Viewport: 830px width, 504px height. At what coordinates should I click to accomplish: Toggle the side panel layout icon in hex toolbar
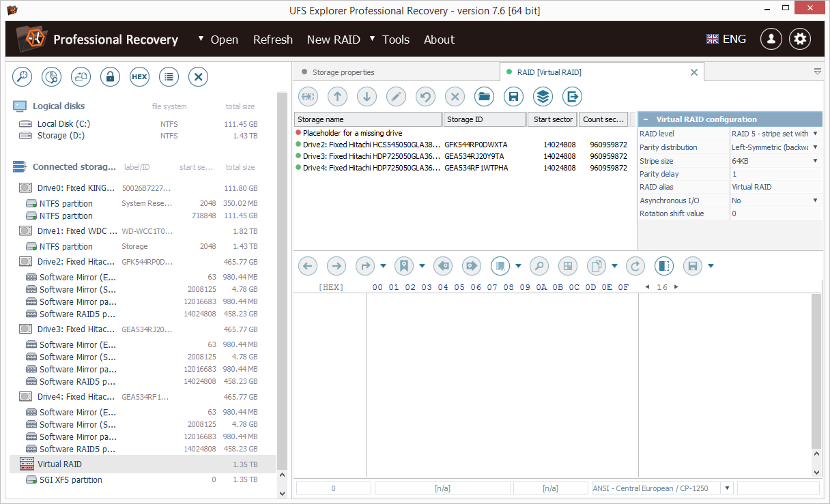[664, 266]
